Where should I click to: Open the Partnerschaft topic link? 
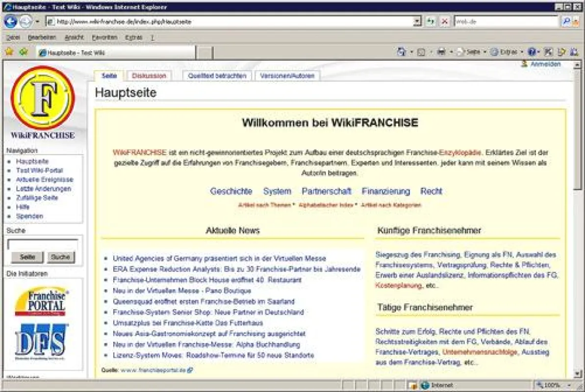click(x=327, y=191)
